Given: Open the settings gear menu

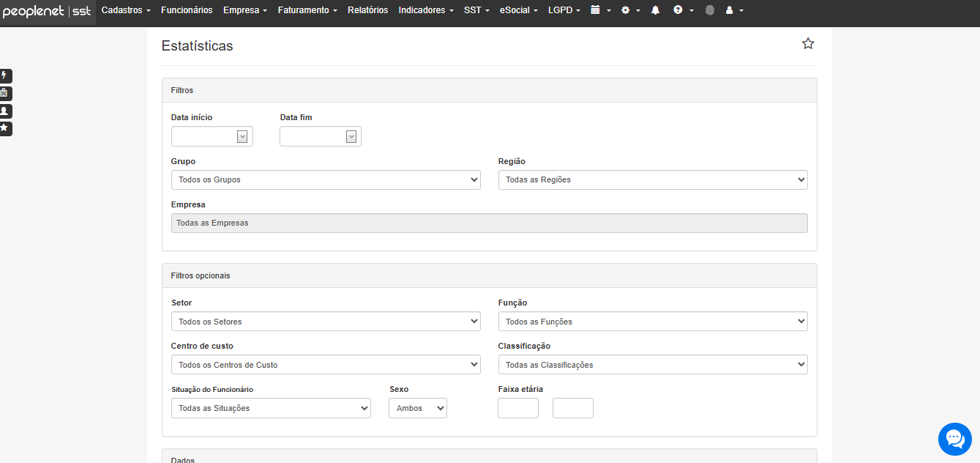Looking at the screenshot, I should [630, 10].
